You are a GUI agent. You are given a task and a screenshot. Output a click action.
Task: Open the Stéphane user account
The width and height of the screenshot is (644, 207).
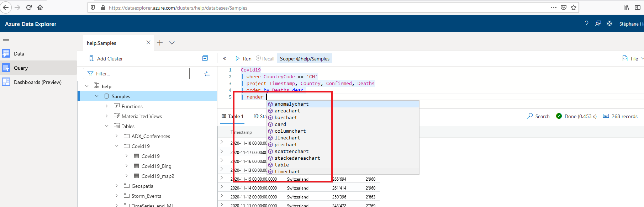tap(631, 24)
